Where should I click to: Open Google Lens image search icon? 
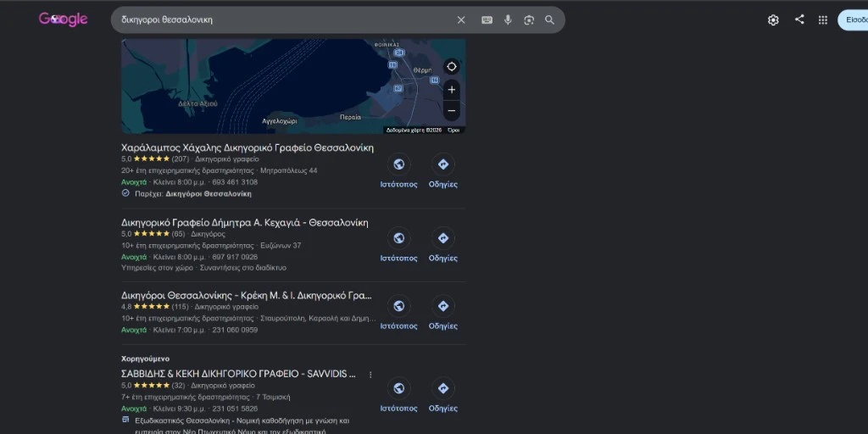pos(529,20)
